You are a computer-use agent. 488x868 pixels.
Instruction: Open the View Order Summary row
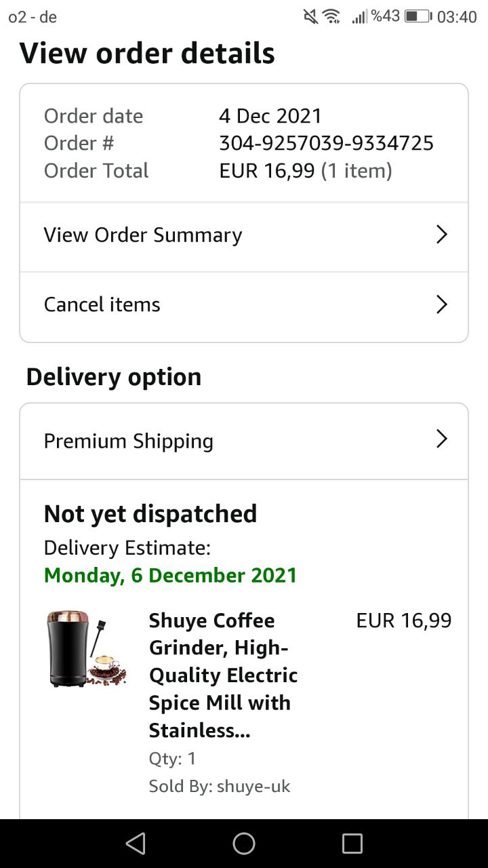click(143, 235)
